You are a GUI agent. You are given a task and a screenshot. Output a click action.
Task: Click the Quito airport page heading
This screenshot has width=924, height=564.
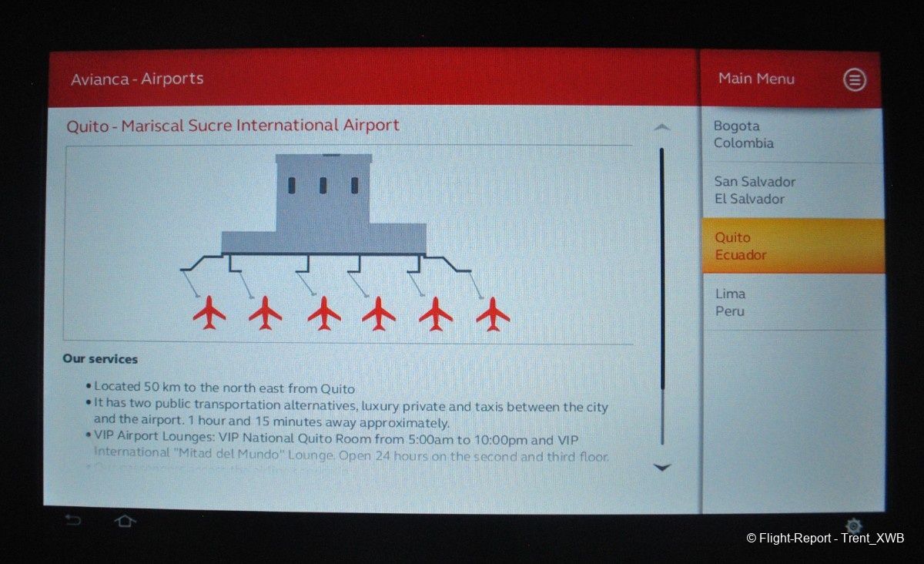[x=233, y=126]
